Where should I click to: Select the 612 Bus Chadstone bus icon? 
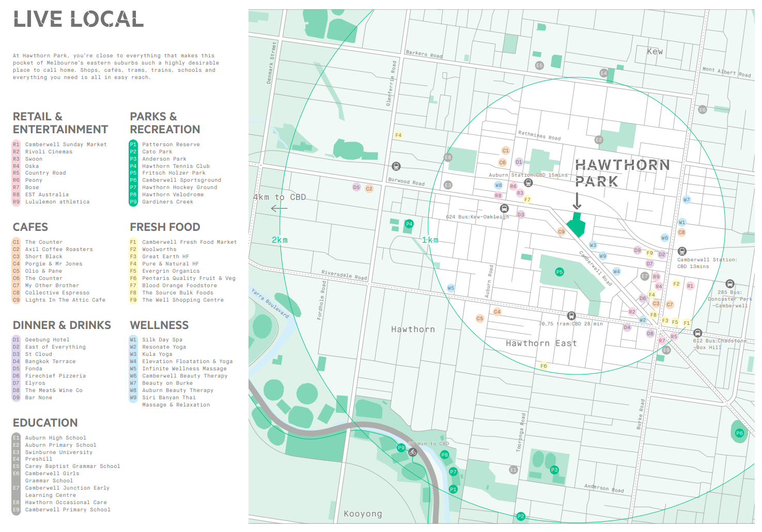point(697,333)
